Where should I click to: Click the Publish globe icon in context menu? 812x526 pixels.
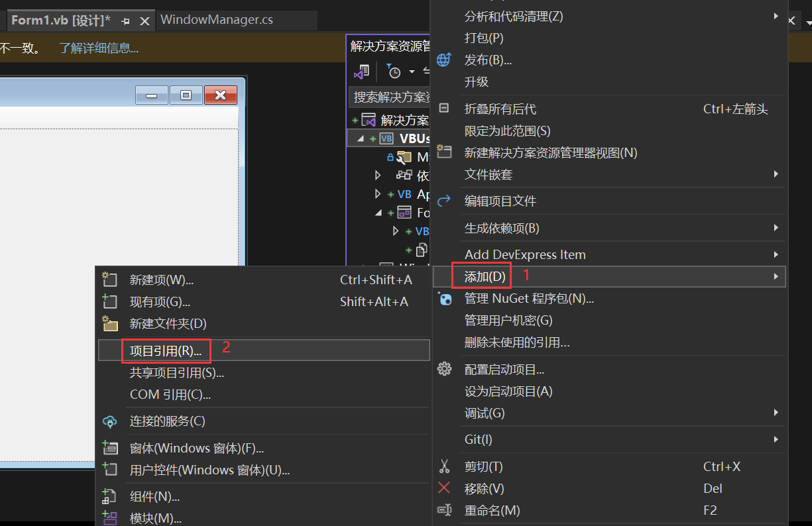[x=444, y=60]
